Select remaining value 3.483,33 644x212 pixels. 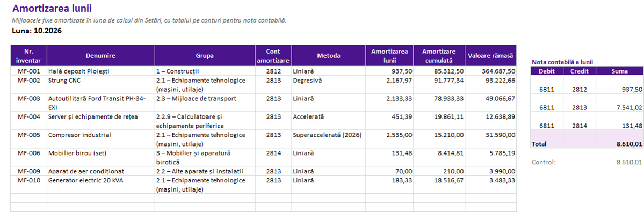491,185
